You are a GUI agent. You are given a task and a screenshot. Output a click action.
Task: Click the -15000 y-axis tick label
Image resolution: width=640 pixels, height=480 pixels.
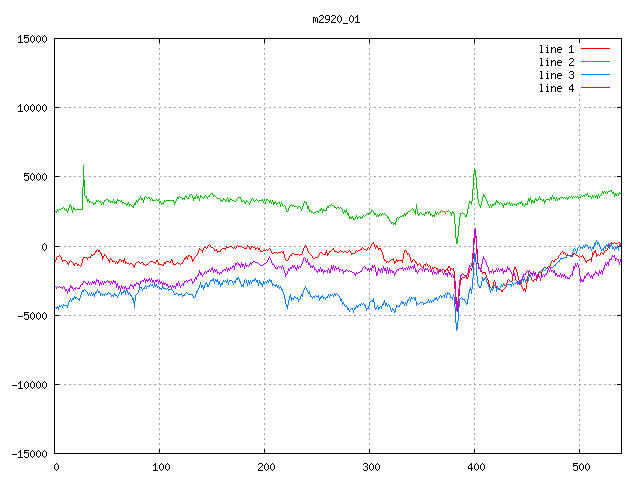[x=29, y=454]
